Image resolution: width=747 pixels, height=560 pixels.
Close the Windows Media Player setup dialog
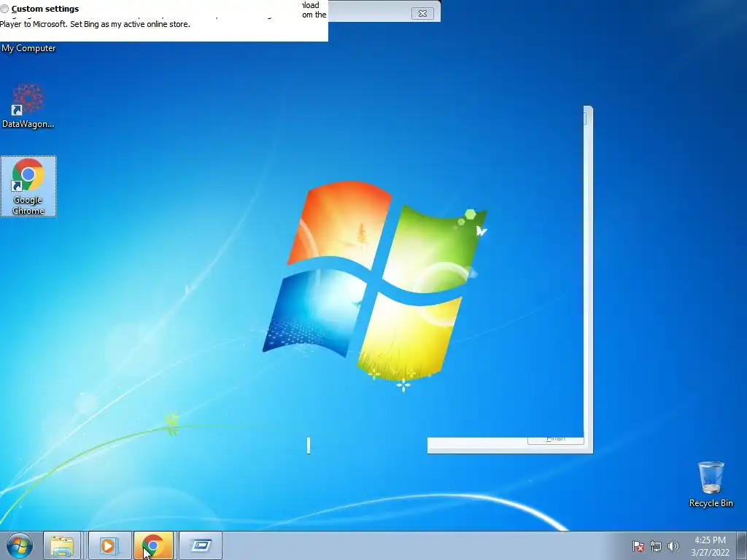(422, 13)
